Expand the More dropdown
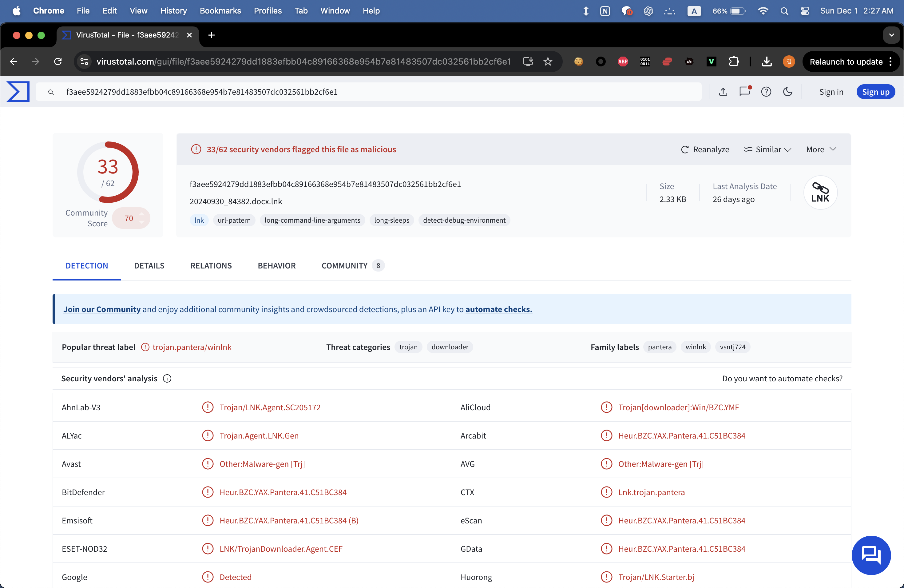The height and width of the screenshot is (588, 904). pyautogui.click(x=821, y=149)
